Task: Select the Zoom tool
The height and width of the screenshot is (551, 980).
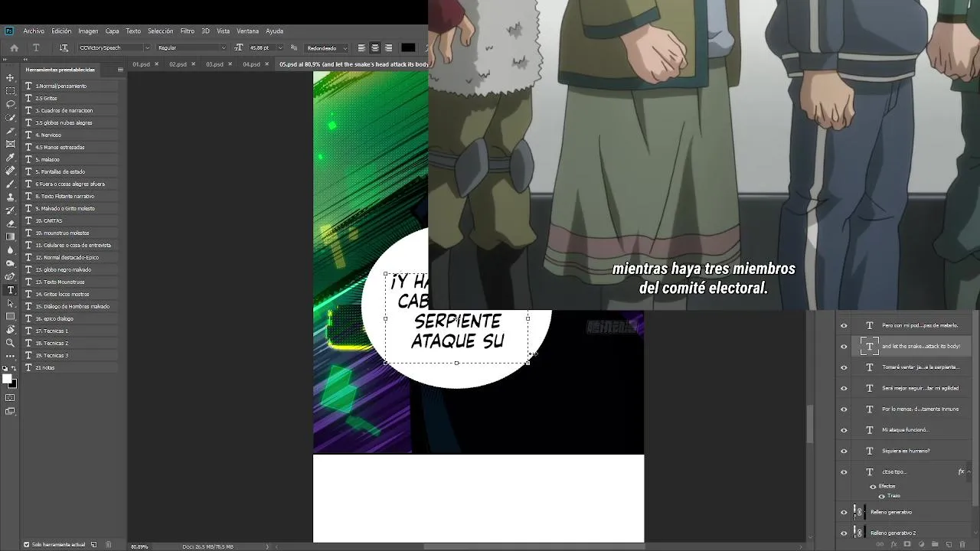Action: (x=10, y=343)
